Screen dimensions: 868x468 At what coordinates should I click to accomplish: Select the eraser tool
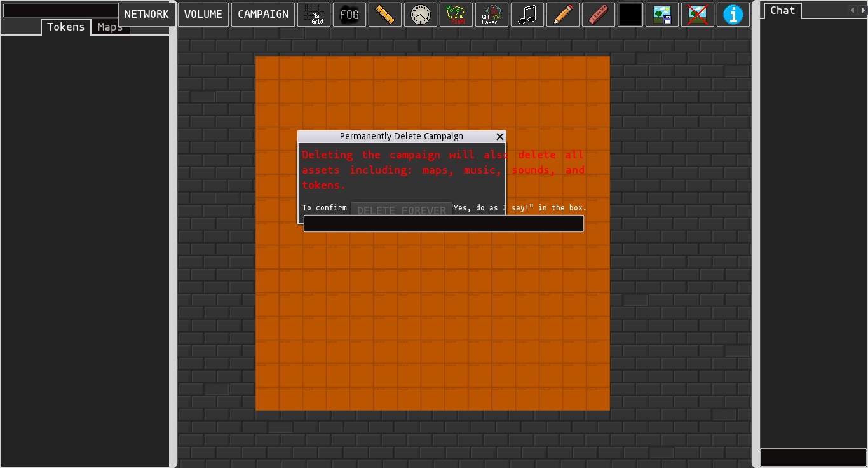(599, 15)
